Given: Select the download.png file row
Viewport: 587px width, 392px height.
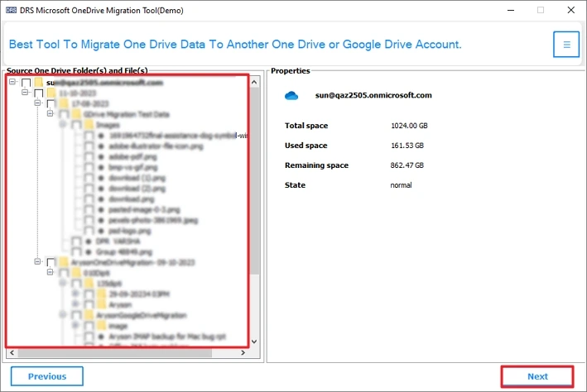Looking at the screenshot, I should pos(132,199).
